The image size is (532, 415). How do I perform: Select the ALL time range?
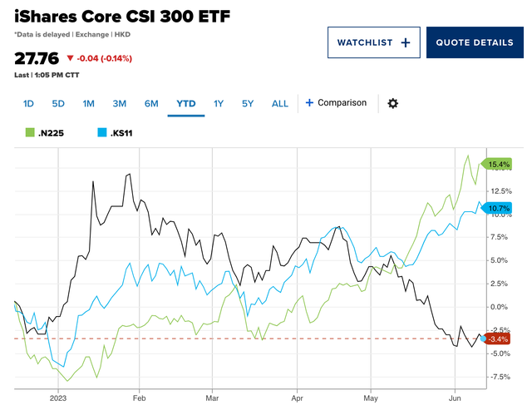[x=280, y=103]
